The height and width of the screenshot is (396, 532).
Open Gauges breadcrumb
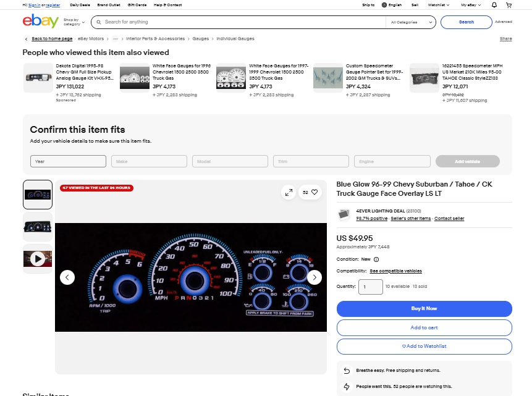click(201, 39)
